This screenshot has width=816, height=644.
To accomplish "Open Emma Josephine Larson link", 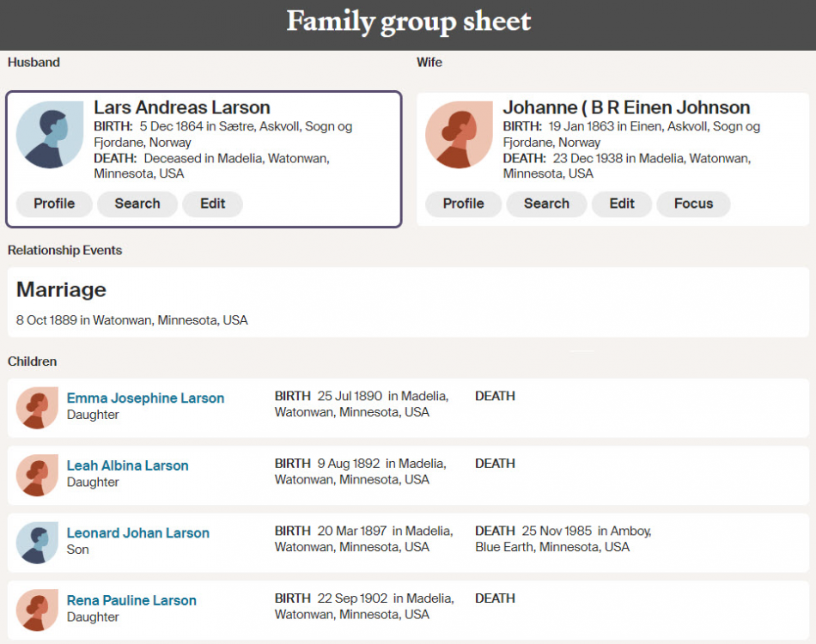I will point(145,398).
